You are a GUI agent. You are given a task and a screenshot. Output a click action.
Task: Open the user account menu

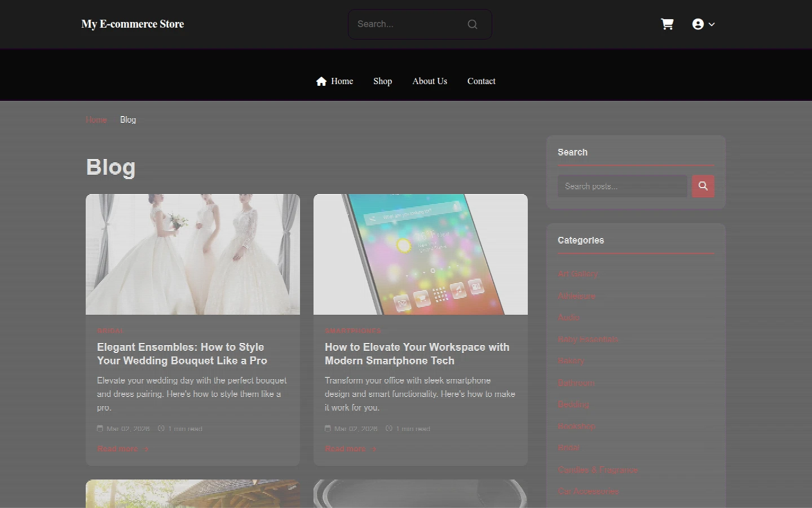(x=703, y=24)
